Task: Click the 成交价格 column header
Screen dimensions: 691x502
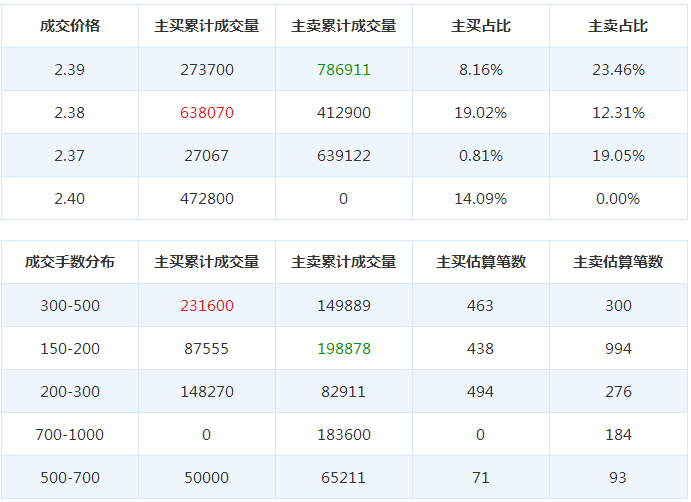Action: coord(70,26)
